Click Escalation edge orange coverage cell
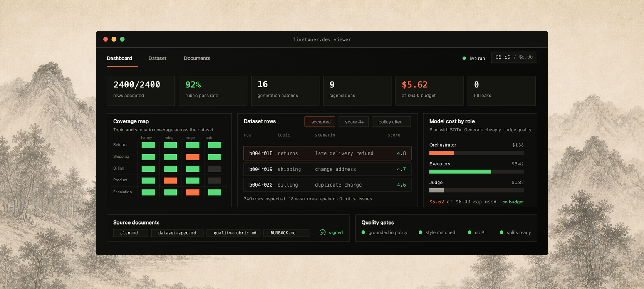Screen dimensions: 644x289 (193, 192)
